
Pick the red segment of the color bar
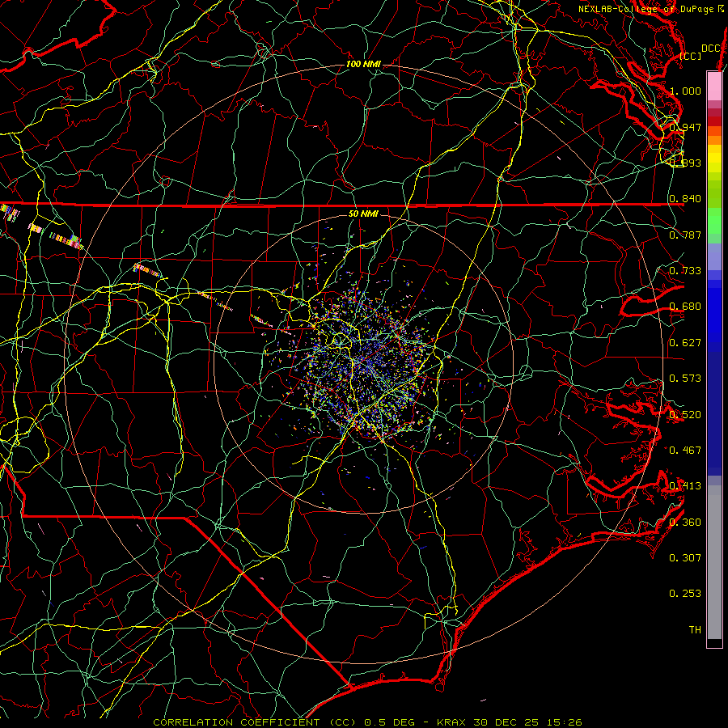point(714,121)
